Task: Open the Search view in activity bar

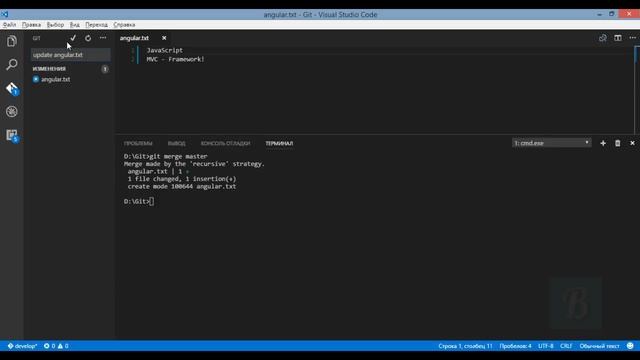Action: 12,64
